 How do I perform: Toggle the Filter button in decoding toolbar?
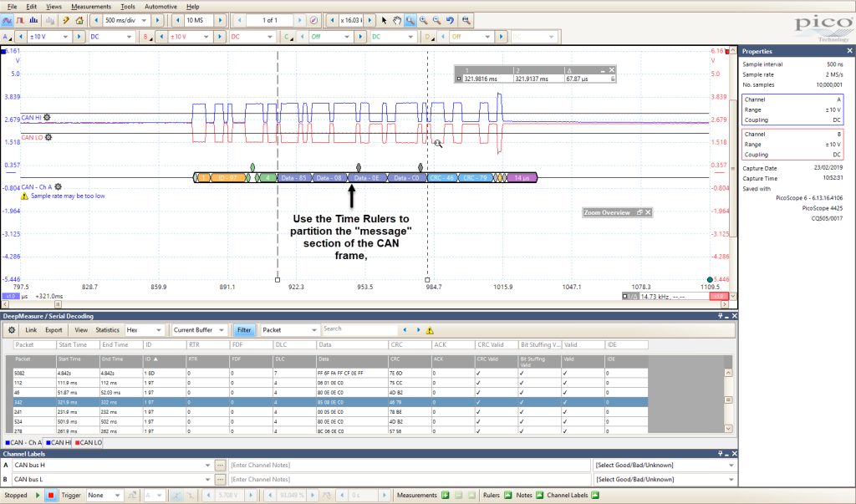pos(244,330)
